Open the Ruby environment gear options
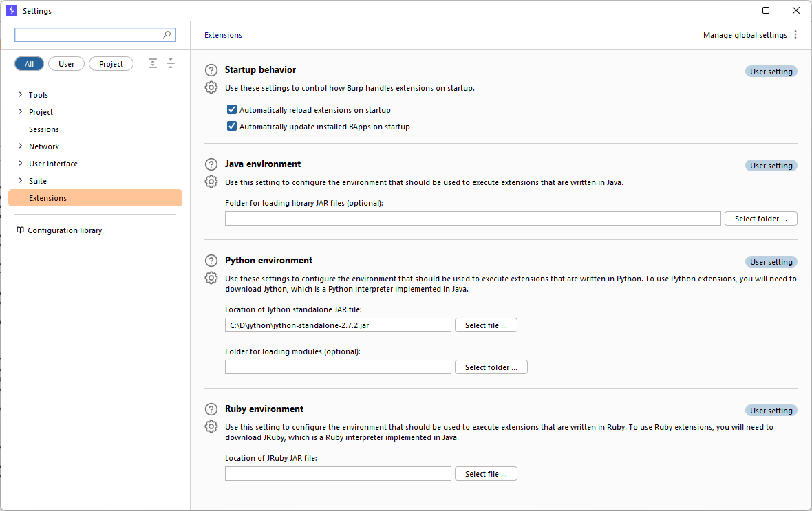The image size is (812, 511). point(211,426)
